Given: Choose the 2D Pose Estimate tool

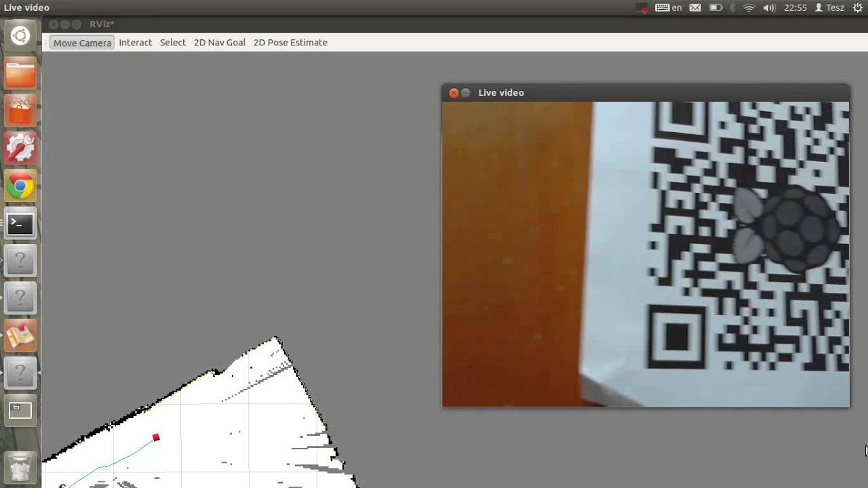Looking at the screenshot, I should [x=290, y=43].
